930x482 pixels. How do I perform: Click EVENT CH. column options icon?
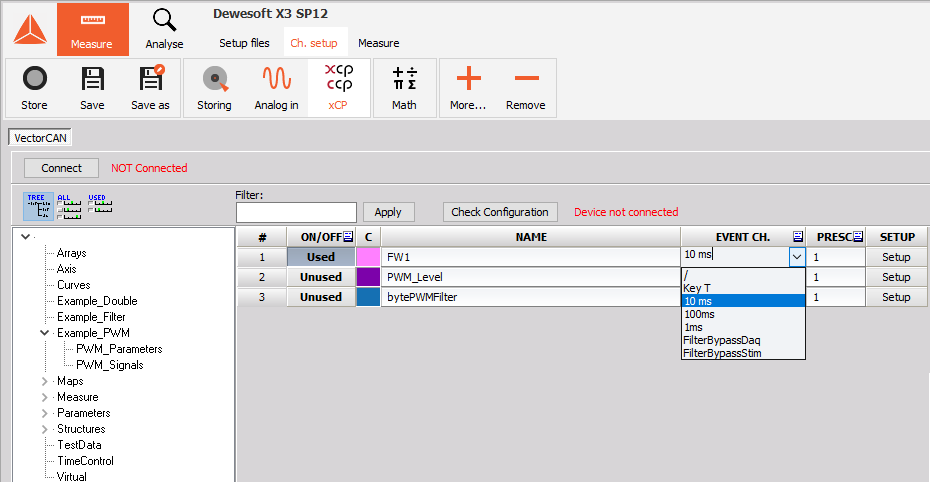(798, 237)
